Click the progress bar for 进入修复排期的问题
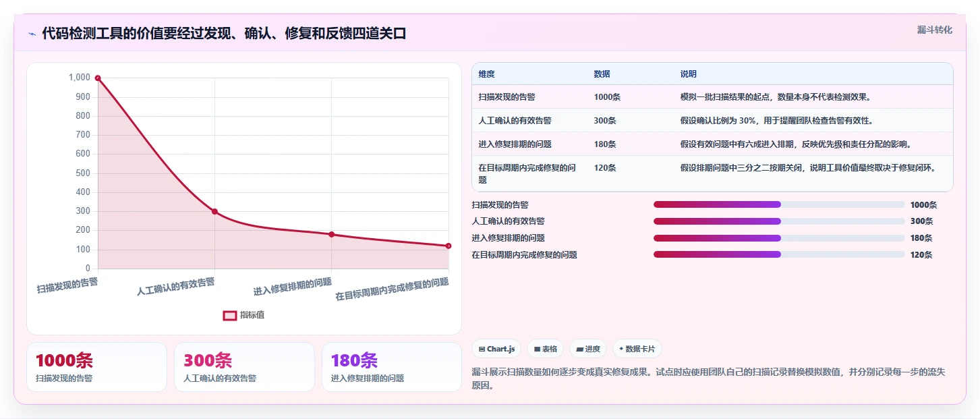Screen dimensions: 980x419 tap(779, 238)
